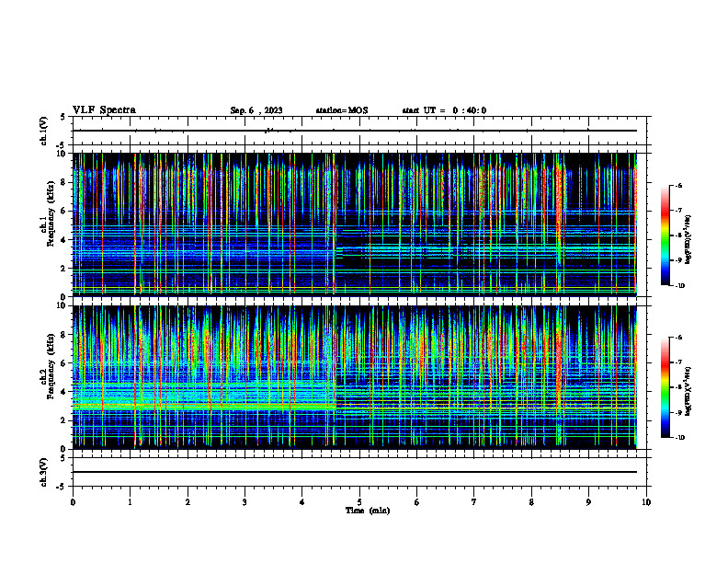Click the "10" tick on the time axis
Screen dimensions: 728x563
coord(646,502)
